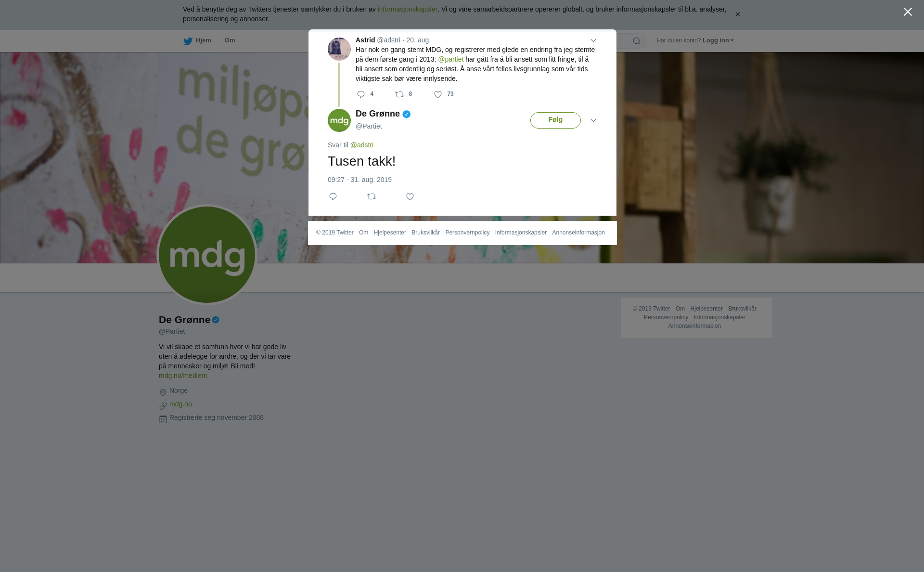Click the search magnifier icon
This screenshot has width=924, height=572.
pyautogui.click(x=637, y=41)
